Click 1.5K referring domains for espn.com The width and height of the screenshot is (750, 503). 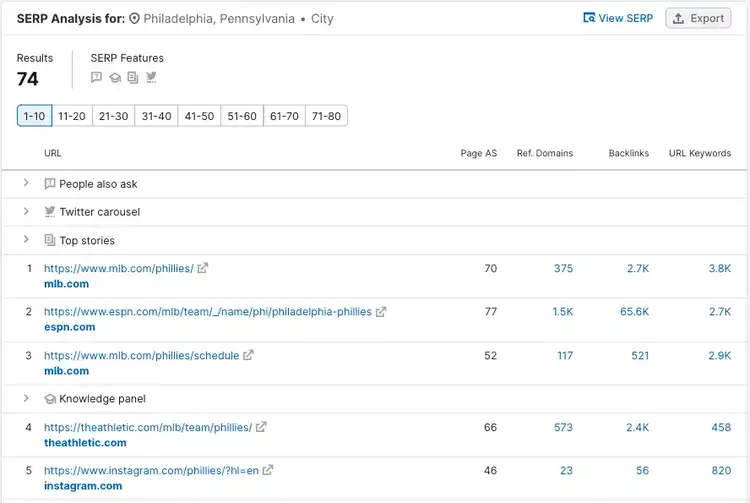click(562, 312)
